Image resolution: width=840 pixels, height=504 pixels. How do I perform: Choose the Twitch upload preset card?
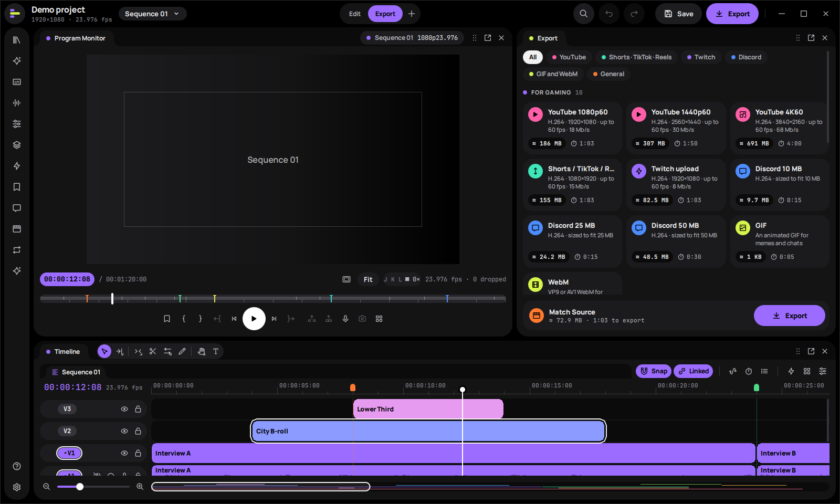[x=676, y=184]
